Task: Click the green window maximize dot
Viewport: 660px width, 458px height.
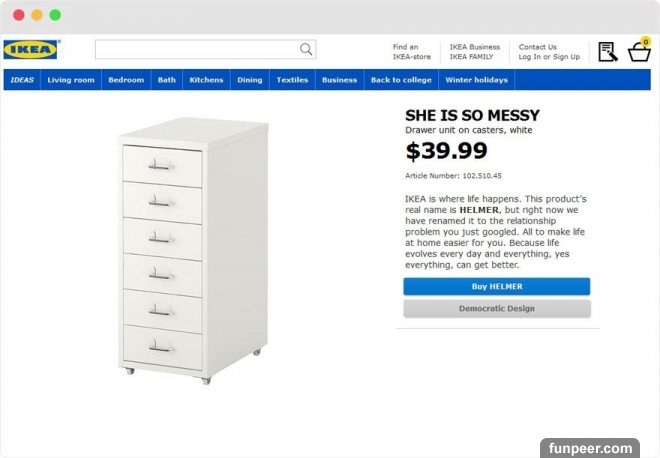Action: (55, 15)
